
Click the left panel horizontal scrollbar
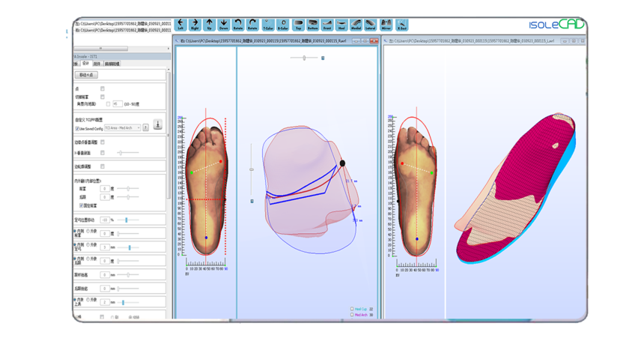pyautogui.click(x=101, y=49)
